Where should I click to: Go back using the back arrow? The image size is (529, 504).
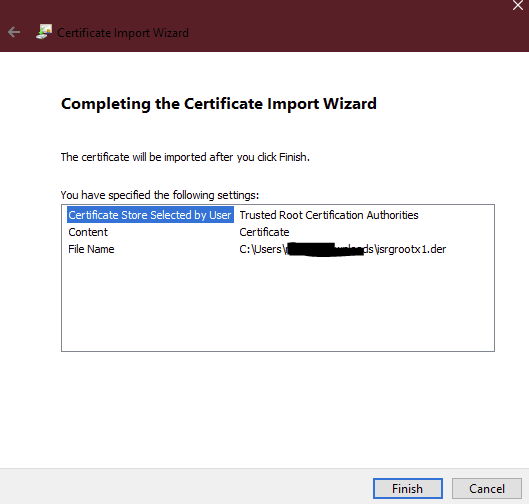point(14,32)
